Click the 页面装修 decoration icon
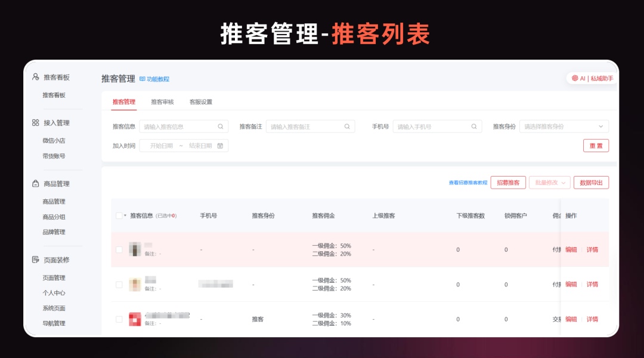This screenshot has height=358, width=644. click(35, 260)
